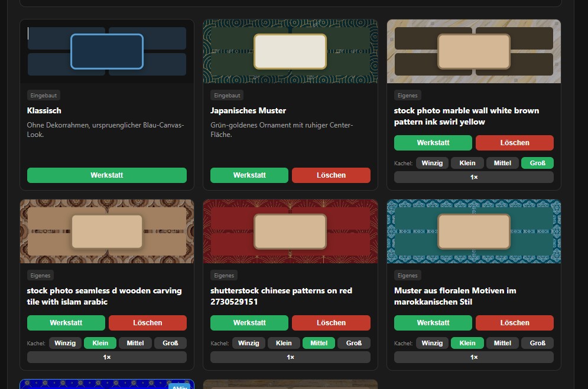This screenshot has height=389, width=588.
Task: Pick Winzig tile for marokkanischen Stil theme
Action: [x=432, y=344]
